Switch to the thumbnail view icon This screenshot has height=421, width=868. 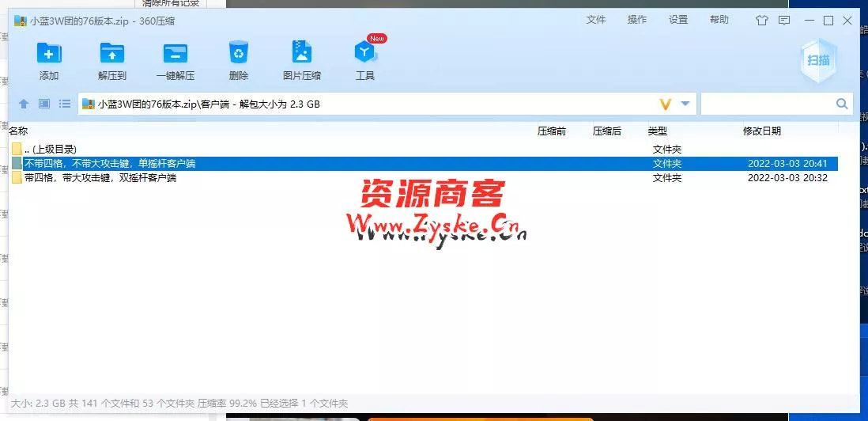[x=44, y=104]
